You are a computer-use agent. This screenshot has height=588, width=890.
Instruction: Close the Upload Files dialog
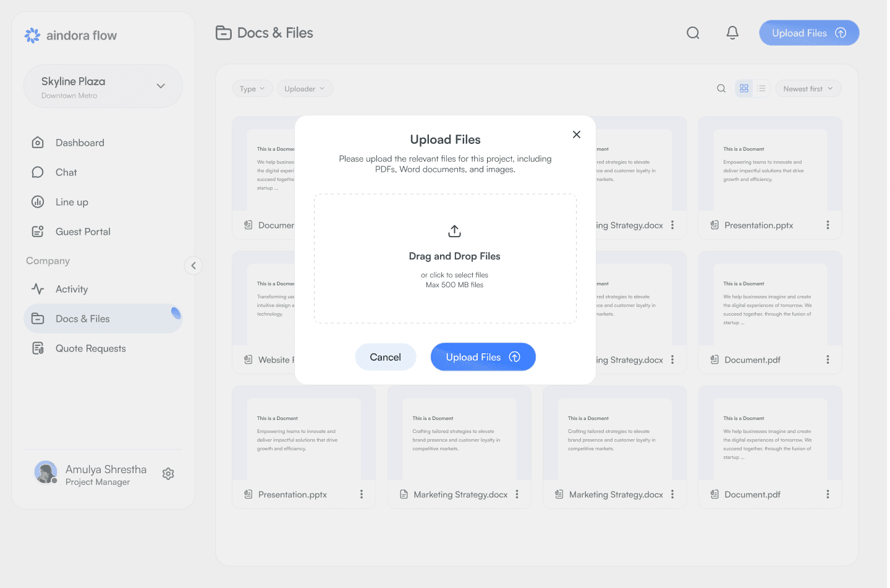tap(577, 135)
